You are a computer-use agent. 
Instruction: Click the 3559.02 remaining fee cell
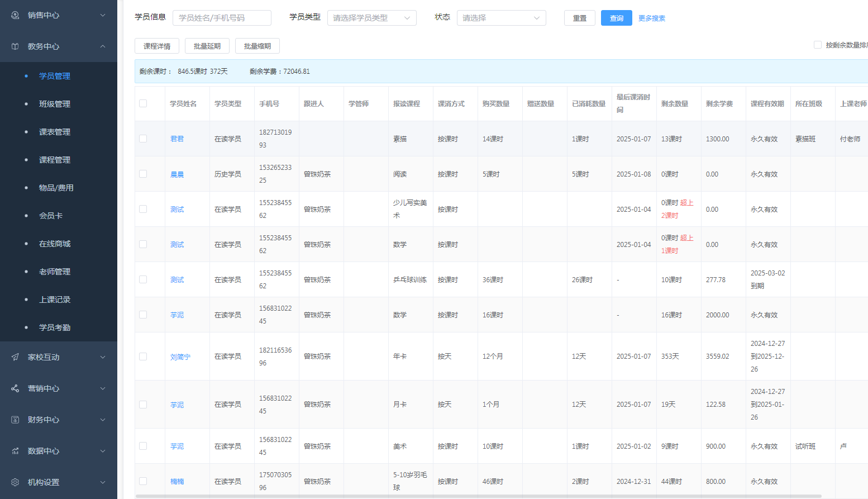(x=718, y=357)
